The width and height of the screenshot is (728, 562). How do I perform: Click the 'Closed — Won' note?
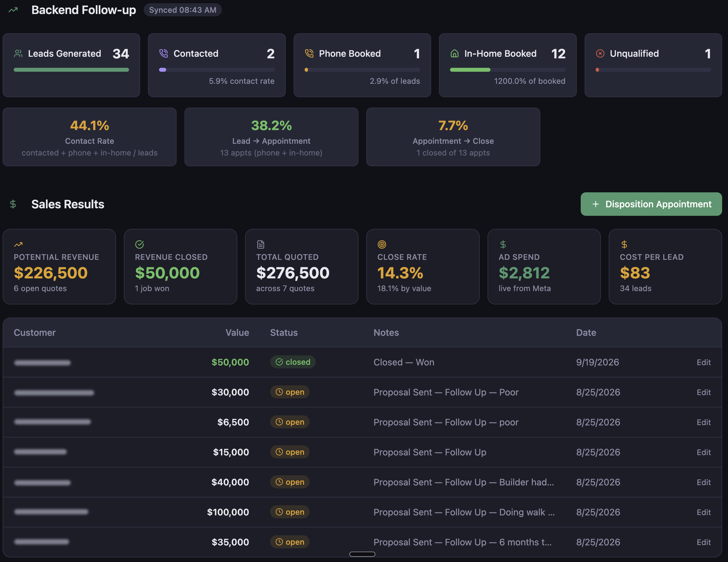404,362
